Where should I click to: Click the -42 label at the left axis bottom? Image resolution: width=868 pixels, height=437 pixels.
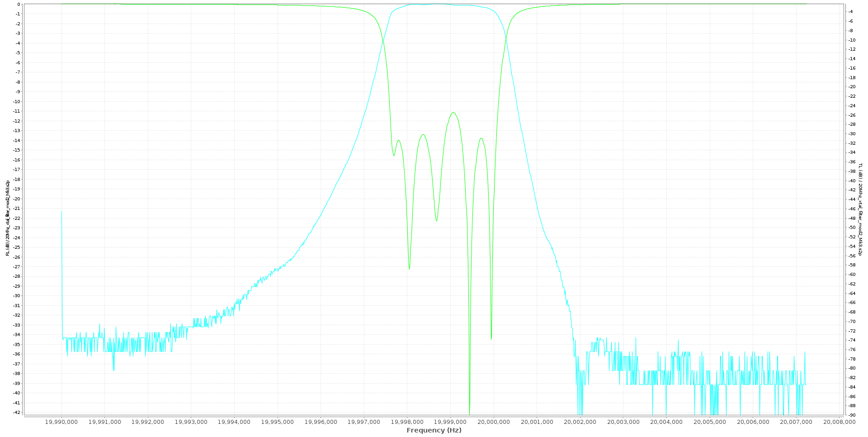click(x=16, y=412)
